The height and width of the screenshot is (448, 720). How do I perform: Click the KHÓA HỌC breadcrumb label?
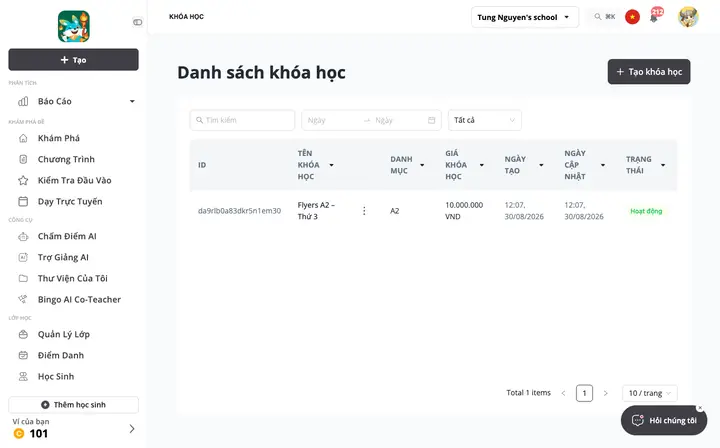pyautogui.click(x=186, y=17)
